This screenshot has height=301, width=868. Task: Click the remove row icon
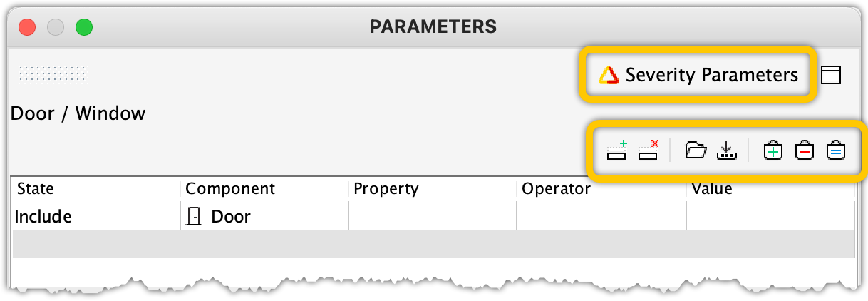pos(649,150)
